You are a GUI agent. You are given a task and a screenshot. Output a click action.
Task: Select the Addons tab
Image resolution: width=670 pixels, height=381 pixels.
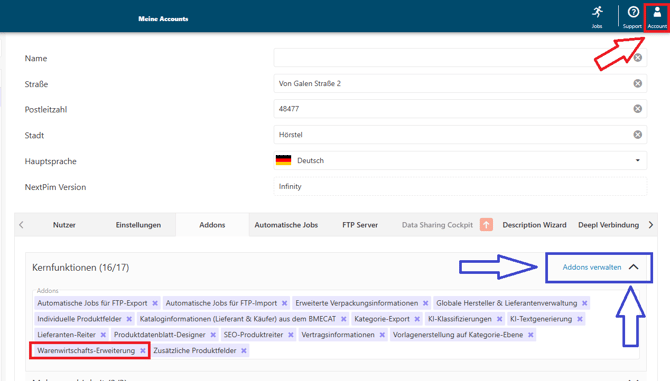212,225
